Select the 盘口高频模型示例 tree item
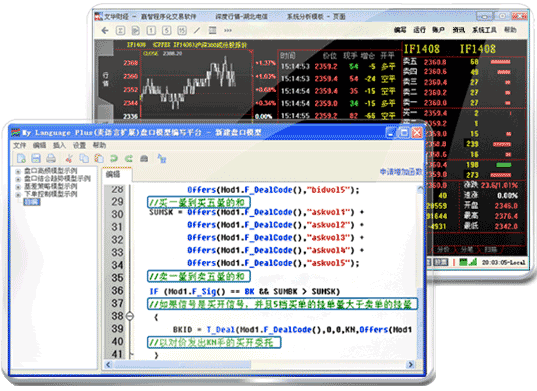 click(50, 171)
